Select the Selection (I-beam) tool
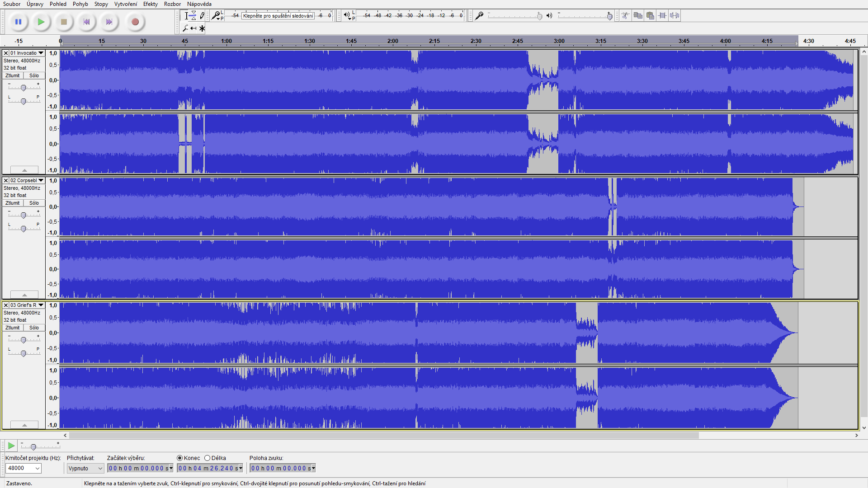The image size is (868, 488). pyautogui.click(x=186, y=16)
